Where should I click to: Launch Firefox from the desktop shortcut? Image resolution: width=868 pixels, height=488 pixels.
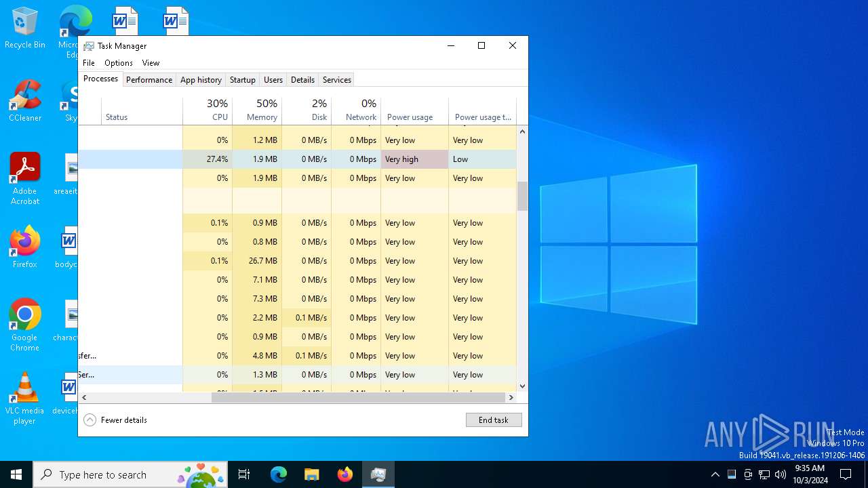click(x=25, y=247)
